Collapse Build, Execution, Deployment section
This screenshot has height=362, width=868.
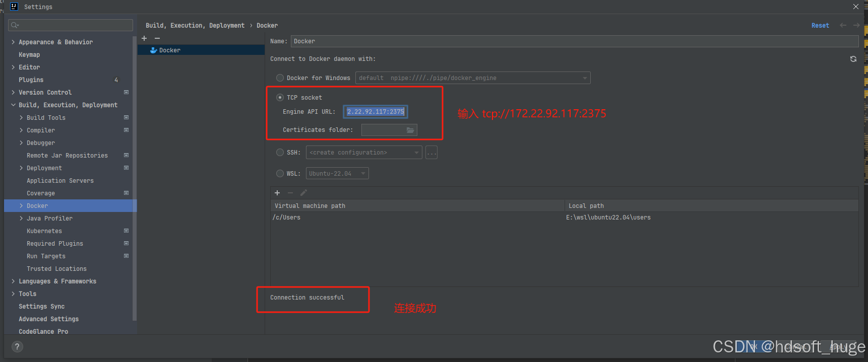coord(13,105)
